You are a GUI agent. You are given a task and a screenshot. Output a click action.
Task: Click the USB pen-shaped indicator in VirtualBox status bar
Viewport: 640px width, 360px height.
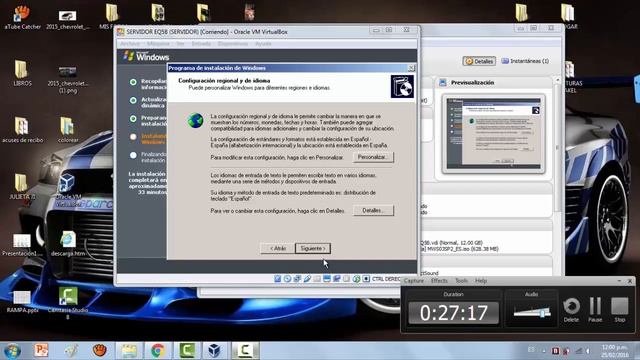pos(307,279)
